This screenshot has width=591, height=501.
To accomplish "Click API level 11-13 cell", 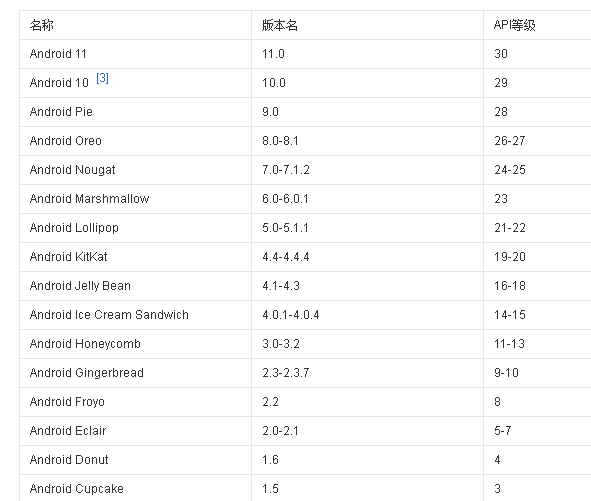I will point(537,344).
